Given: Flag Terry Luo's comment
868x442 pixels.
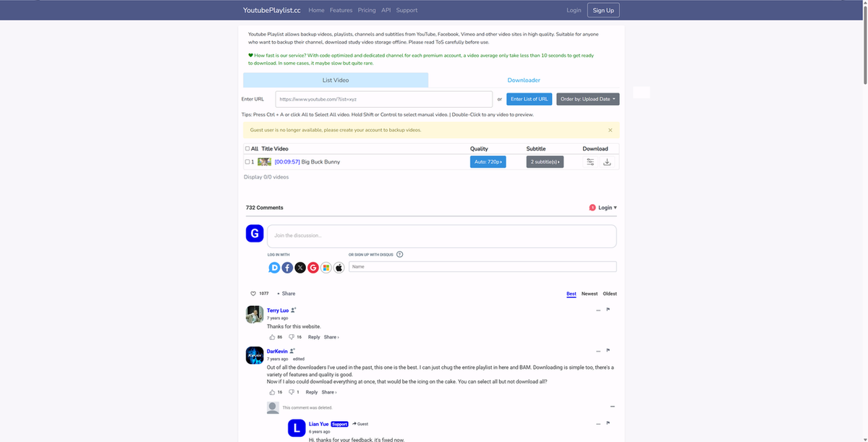Looking at the screenshot, I should [x=608, y=310].
